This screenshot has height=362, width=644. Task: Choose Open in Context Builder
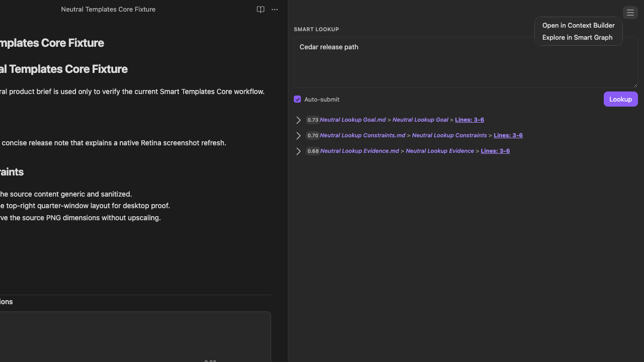coord(579,25)
